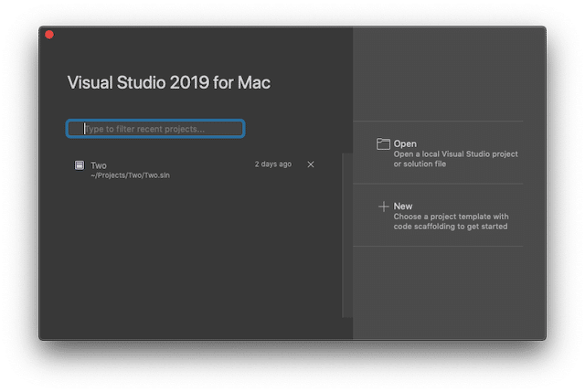Open the Two solution from recents
The image size is (585, 392).
click(194, 170)
